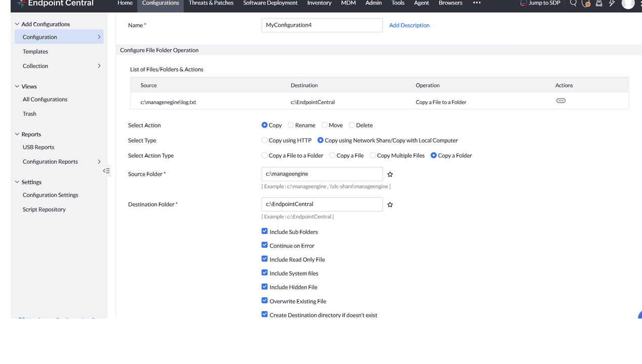Image resolution: width=642 pixels, height=364 pixels.
Task: Toggle Include Hidden File checkbox
Action: pos(264,286)
